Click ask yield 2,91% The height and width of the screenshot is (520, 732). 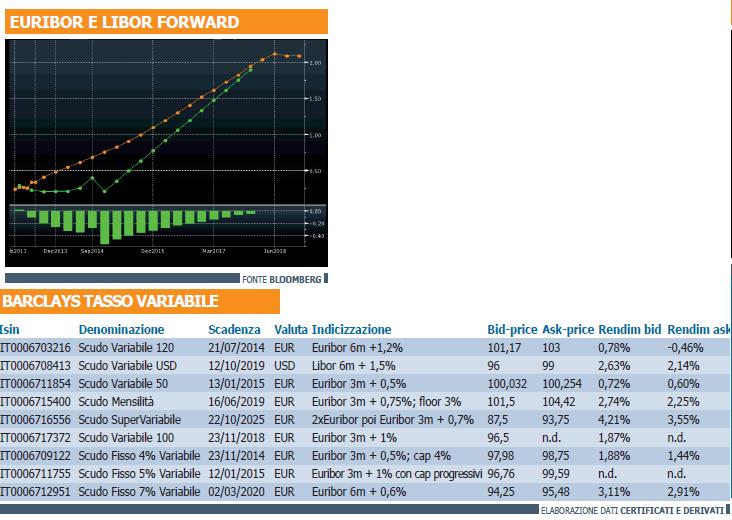pyautogui.click(x=683, y=492)
